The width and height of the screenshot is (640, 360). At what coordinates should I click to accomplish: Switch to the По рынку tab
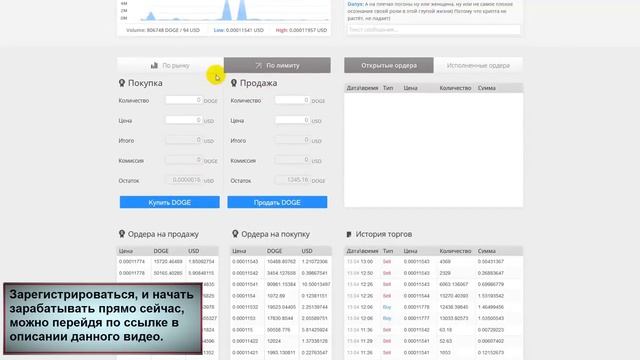(170, 65)
